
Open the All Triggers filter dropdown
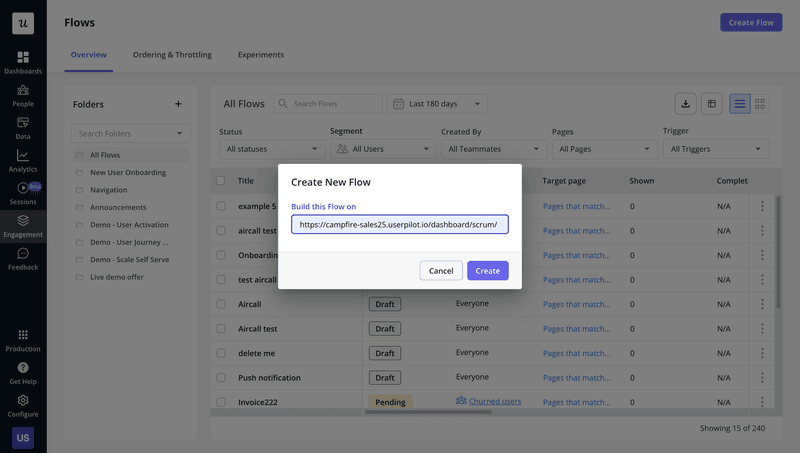point(715,149)
